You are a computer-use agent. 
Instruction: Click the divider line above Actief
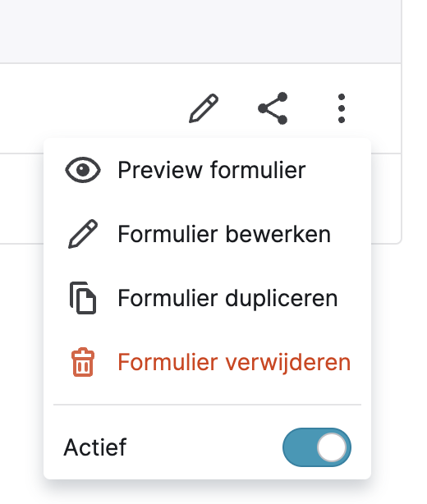tap(208, 405)
